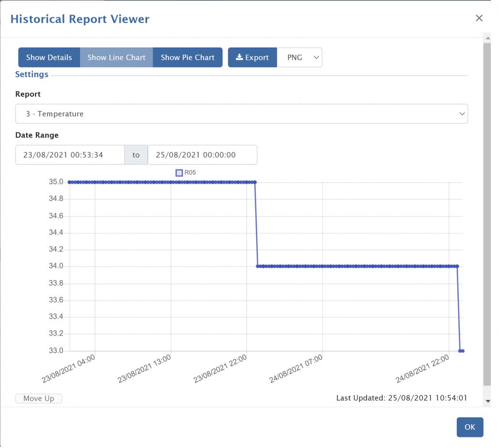Switch to Show Pie Chart view
Image resolution: width=499 pixels, height=448 pixels.
point(187,57)
